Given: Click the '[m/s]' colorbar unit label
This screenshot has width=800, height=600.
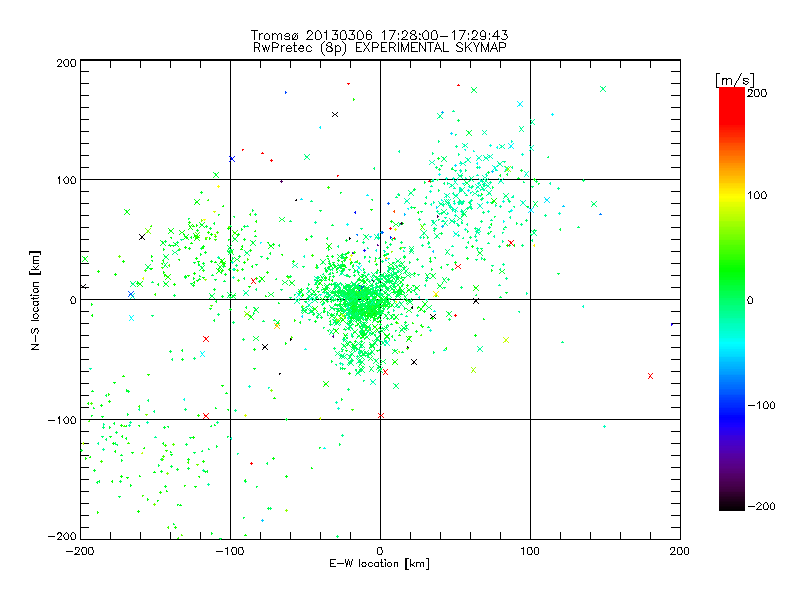Looking at the screenshot, I should pos(735,80).
